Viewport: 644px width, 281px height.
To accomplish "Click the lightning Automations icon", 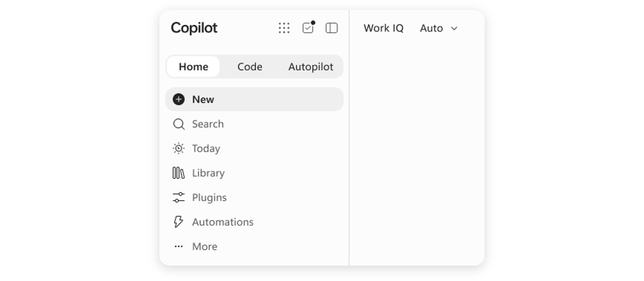I will click(x=179, y=222).
